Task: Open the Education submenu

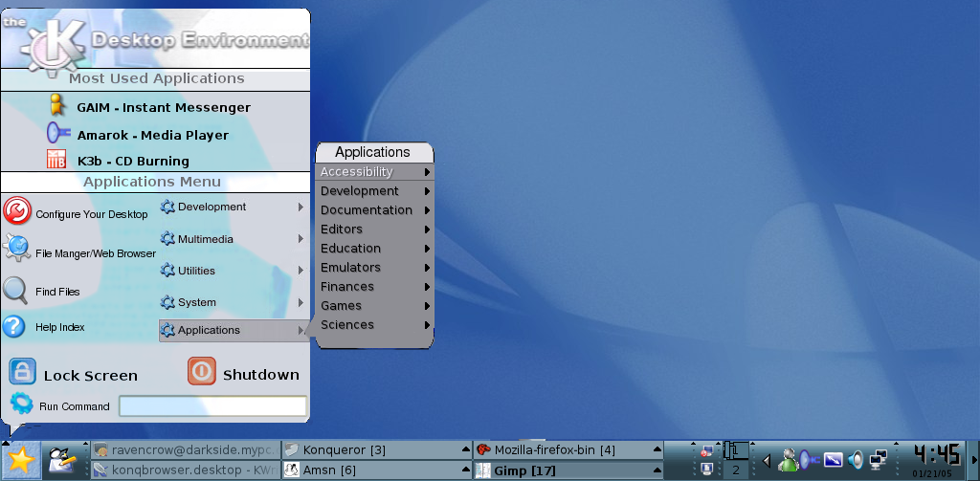Action: (375, 248)
